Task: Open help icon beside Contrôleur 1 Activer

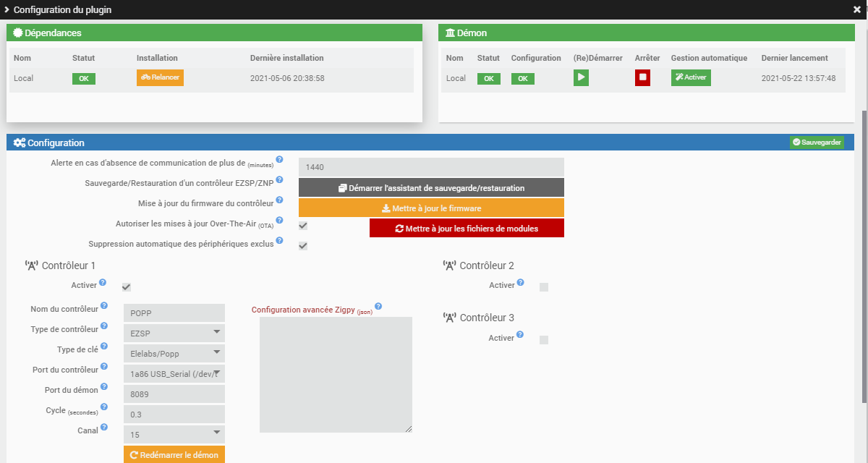Action: (103, 282)
